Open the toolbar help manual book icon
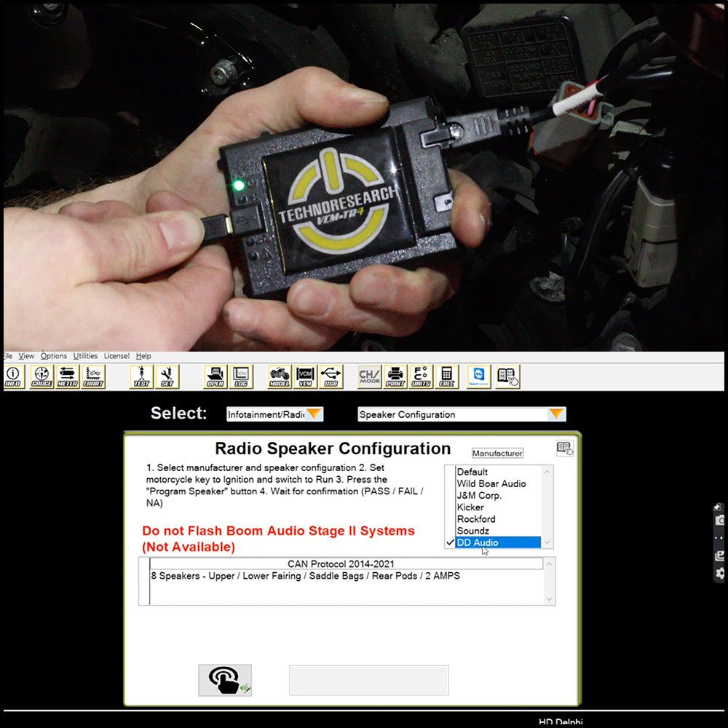 click(508, 376)
